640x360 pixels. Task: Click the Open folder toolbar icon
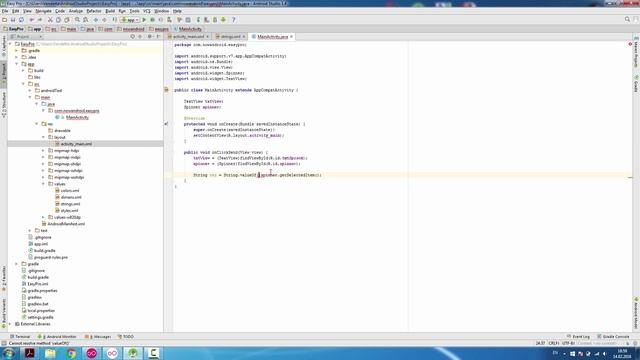(4, 20)
